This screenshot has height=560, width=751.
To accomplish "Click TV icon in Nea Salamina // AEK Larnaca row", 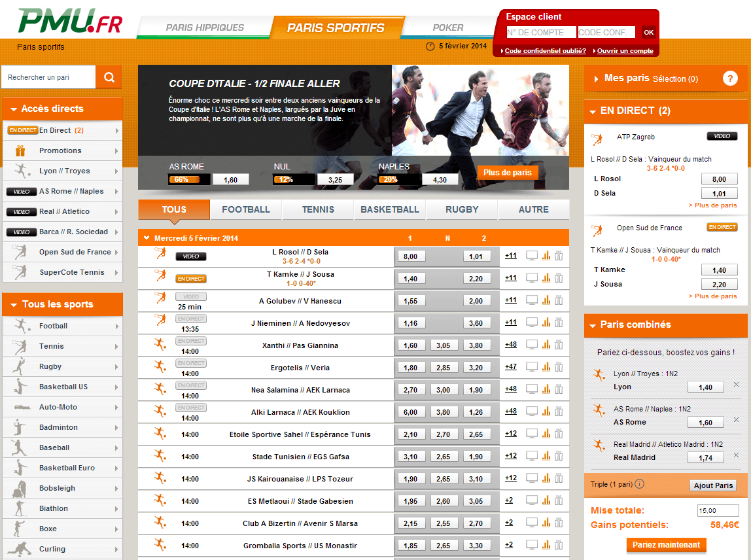I will click(532, 389).
